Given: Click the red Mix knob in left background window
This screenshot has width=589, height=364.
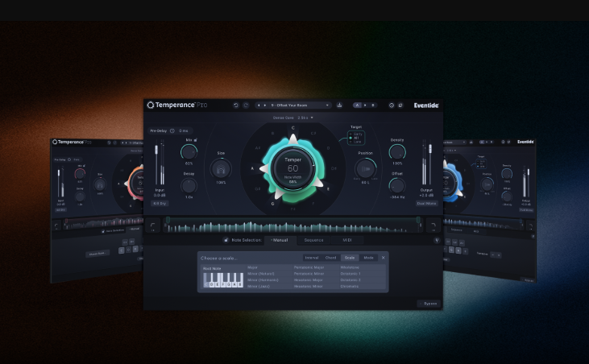Looking at the screenshot, I should pyautogui.click(x=80, y=174).
